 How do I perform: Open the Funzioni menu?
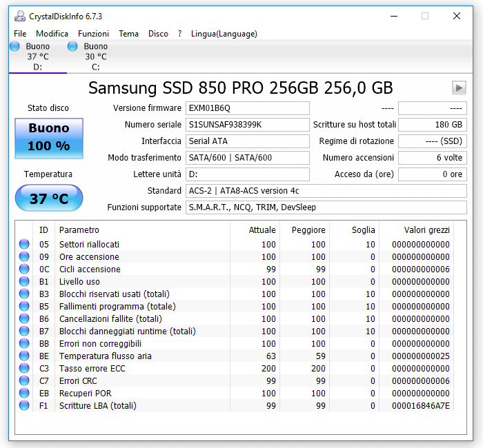(x=93, y=34)
